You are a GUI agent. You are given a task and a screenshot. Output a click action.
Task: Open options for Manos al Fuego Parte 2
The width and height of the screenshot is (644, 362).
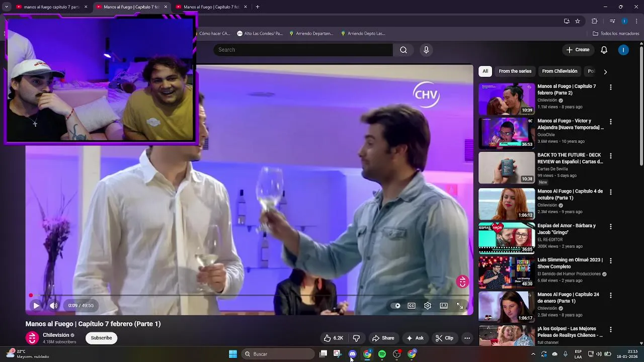611,87
